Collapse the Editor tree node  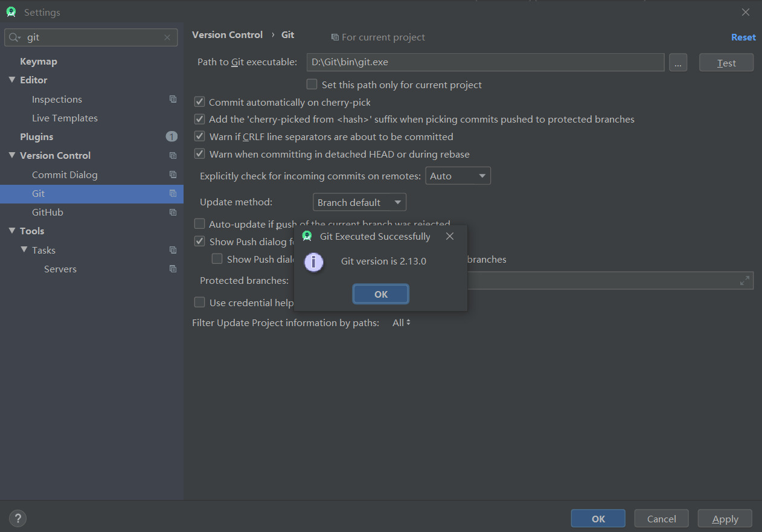point(12,80)
